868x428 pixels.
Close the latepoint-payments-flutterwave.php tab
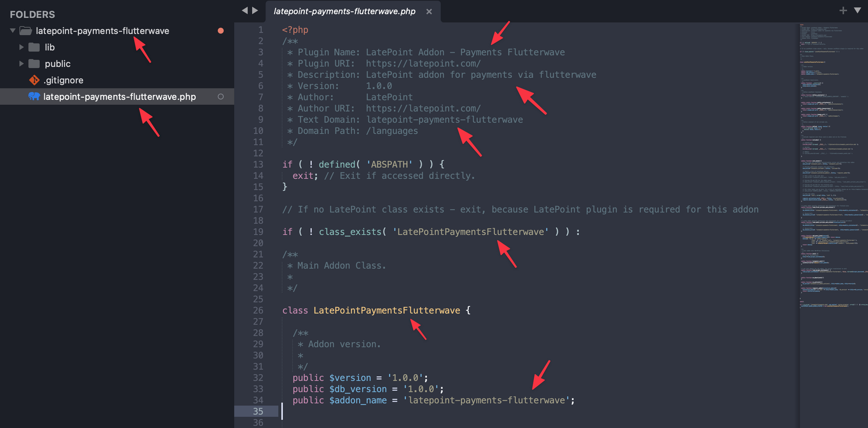pos(429,11)
